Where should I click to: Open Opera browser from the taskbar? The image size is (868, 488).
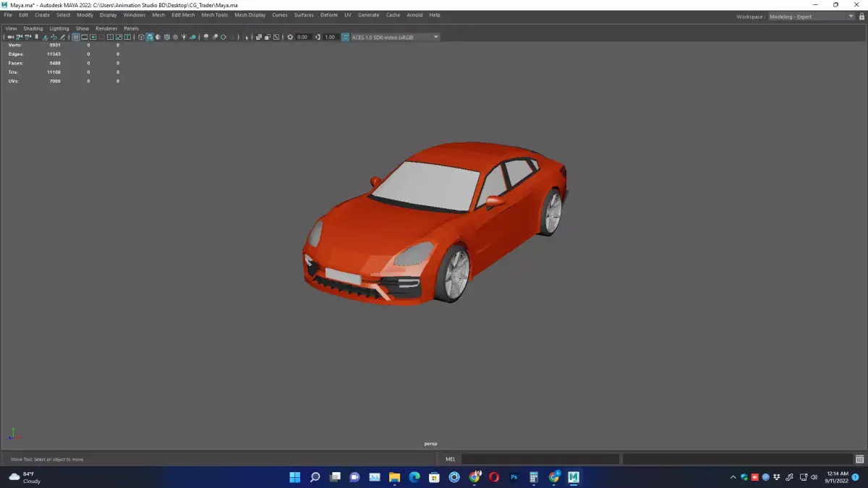tap(494, 477)
